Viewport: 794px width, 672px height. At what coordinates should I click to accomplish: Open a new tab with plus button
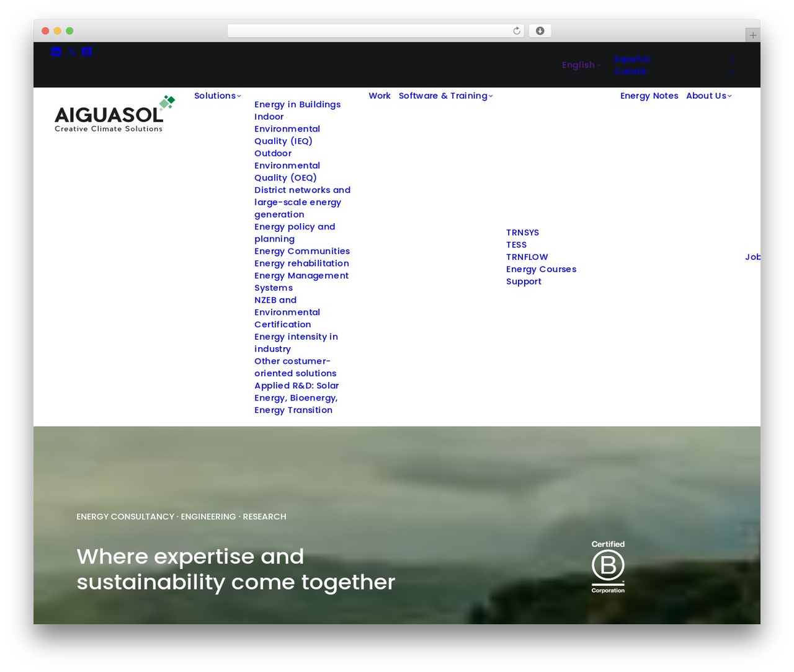coord(752,35)
